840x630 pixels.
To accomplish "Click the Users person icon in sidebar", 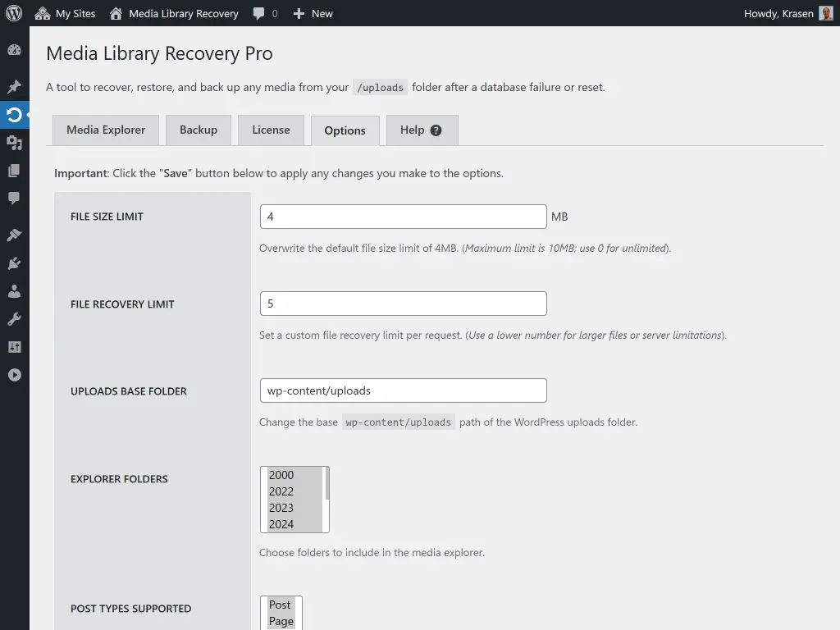I will tap(14, 290).
